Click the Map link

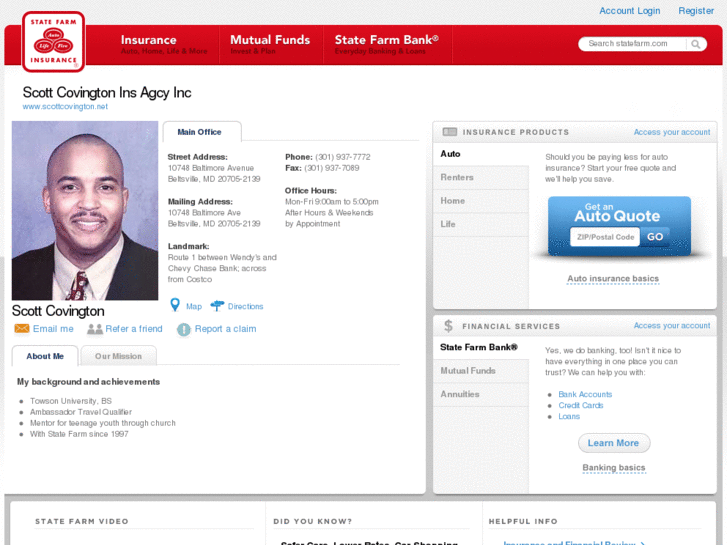pyautogui.click(x=194, y=306)
